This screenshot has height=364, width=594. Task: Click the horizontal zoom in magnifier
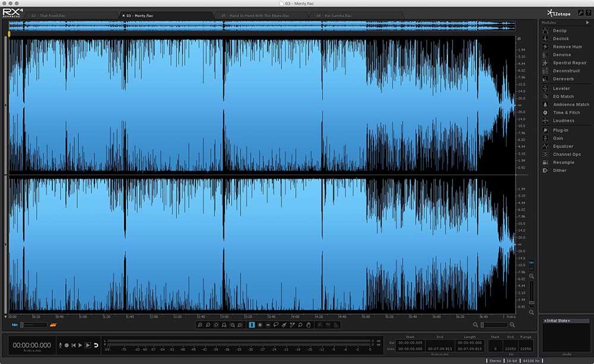(x=512, y=325)
